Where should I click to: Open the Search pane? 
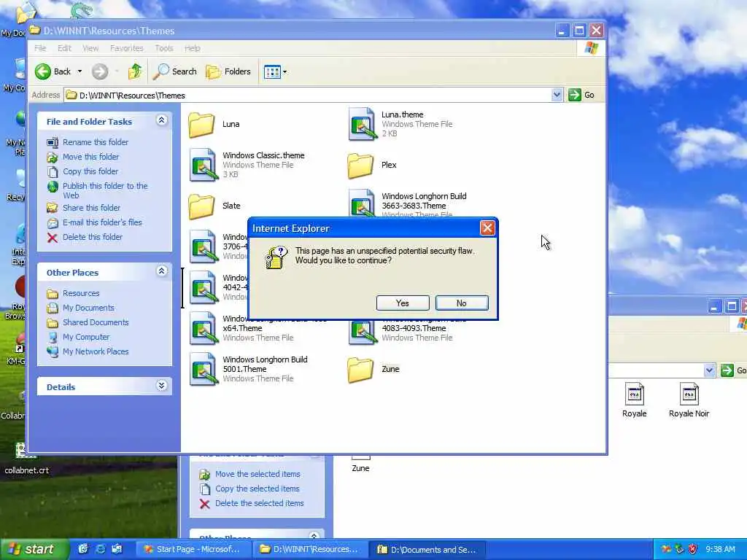point(175,71)
